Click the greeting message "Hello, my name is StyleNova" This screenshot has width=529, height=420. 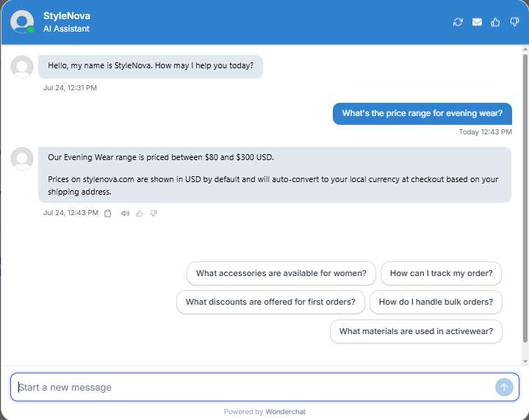(x=151, y=66)
